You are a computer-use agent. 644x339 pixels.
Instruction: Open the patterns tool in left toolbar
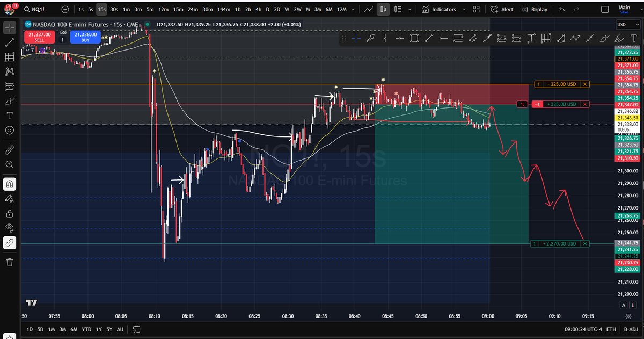[10, 71]
